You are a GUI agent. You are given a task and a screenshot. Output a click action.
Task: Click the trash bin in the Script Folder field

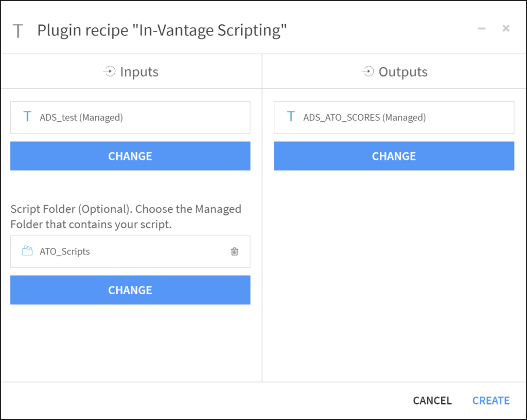coord(235,251)
